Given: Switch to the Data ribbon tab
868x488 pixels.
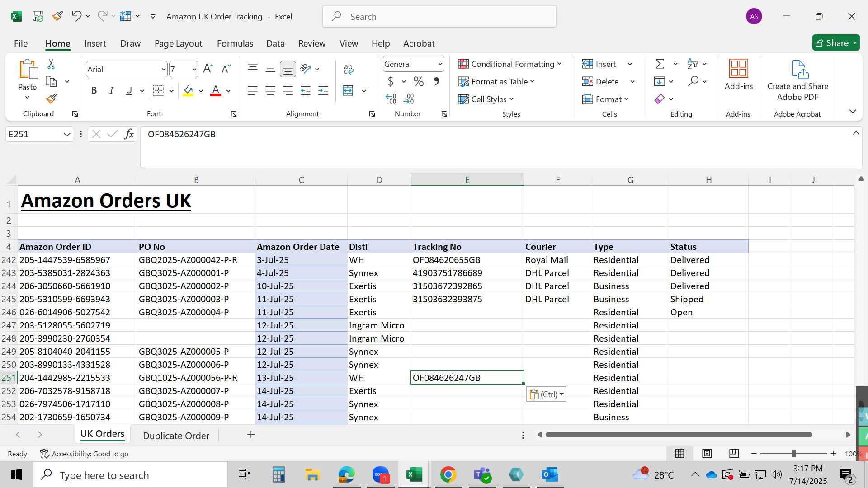Looking at the screenshot, I should [275, 43].
